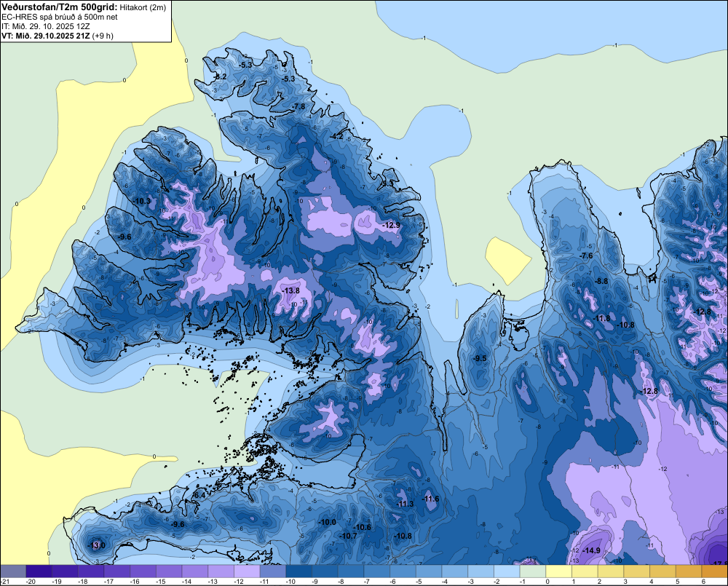Click the -11.8 temperature label
Viewport: 728px width, 586px height.
click(x=602, y=319)
